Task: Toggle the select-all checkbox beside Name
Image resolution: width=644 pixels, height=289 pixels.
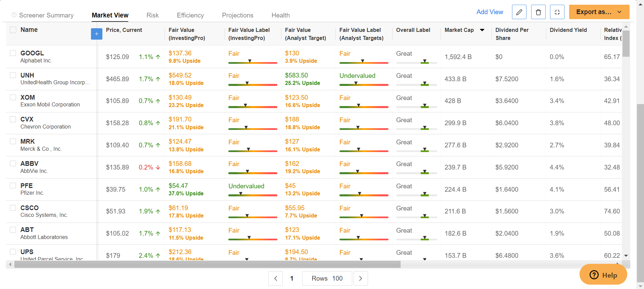Action: coord(13,30)
